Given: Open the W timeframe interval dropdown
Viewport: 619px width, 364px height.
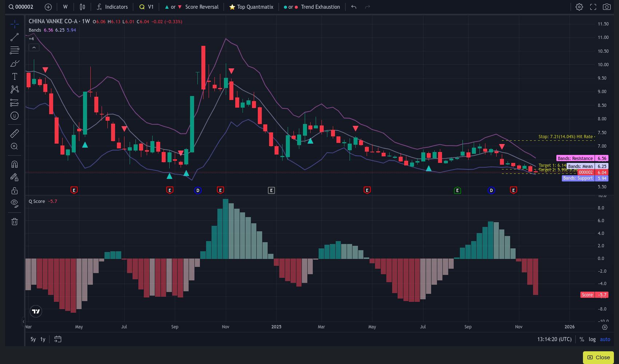Looking at the screenshot, I should click(x=65, y=7).
